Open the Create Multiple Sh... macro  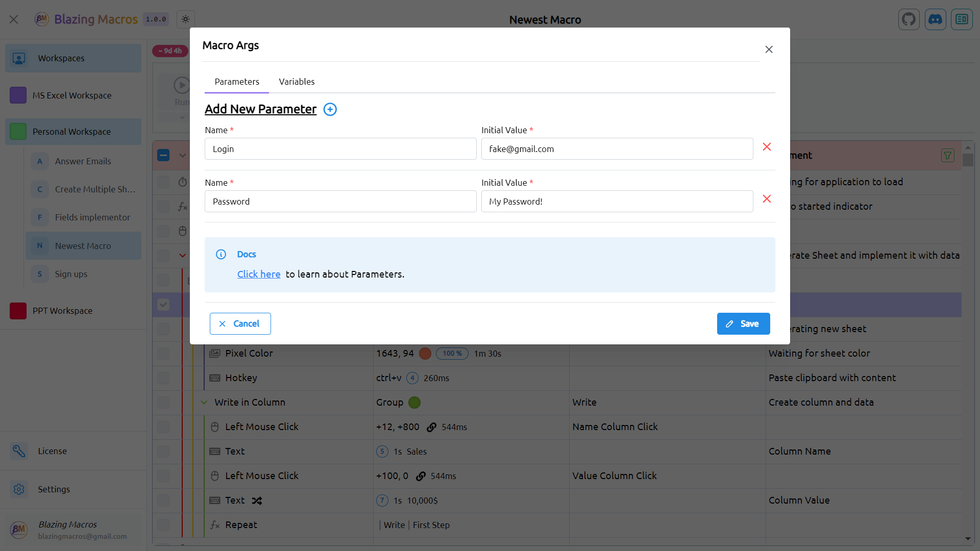83,189
